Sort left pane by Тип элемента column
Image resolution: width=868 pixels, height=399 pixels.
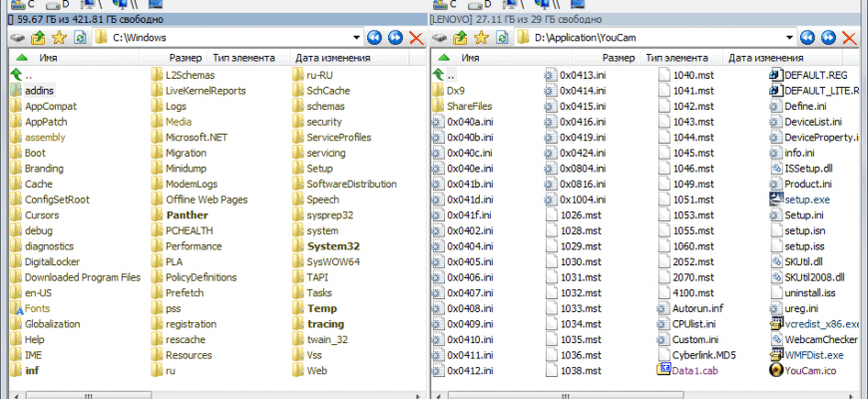[x=243, y=58]
